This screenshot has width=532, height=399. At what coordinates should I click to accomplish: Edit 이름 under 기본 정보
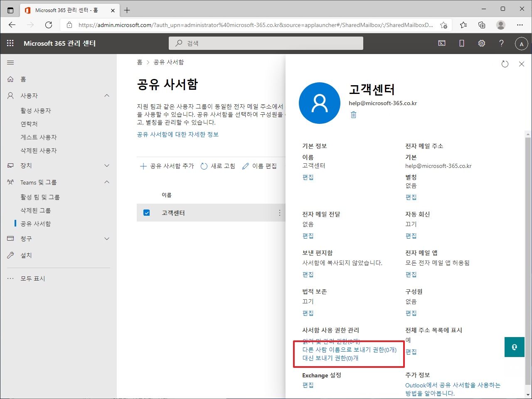tap(308, 177)
